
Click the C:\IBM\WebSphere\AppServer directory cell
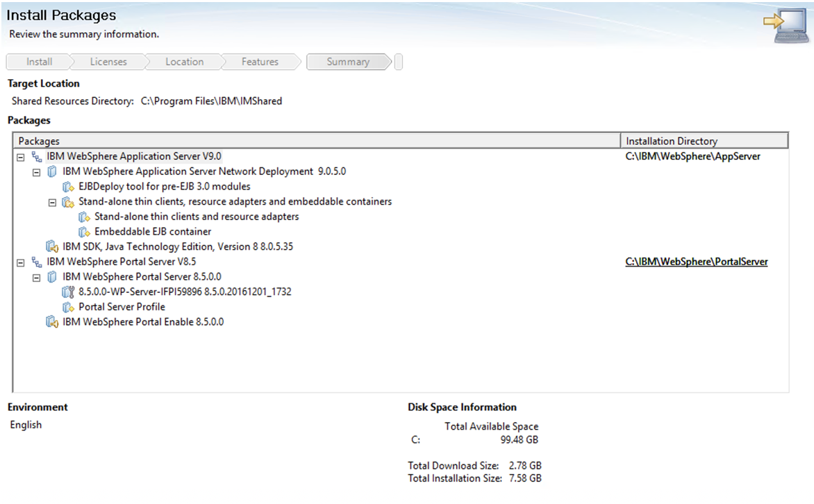coord(692,157)
